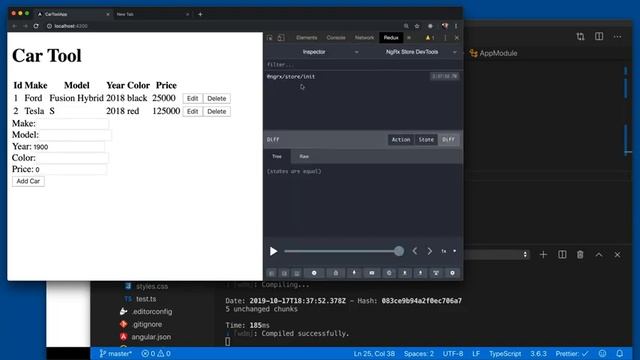Change TypeScript language mode in status bar
Viewport: 640px width, 360px height.
(x=505, y=354)
